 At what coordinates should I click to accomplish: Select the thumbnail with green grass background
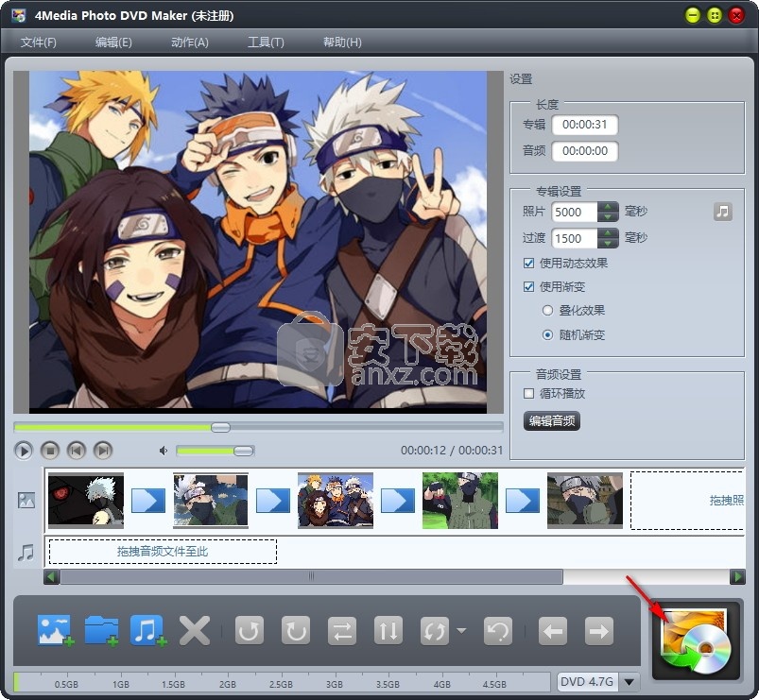pos(460,501)
